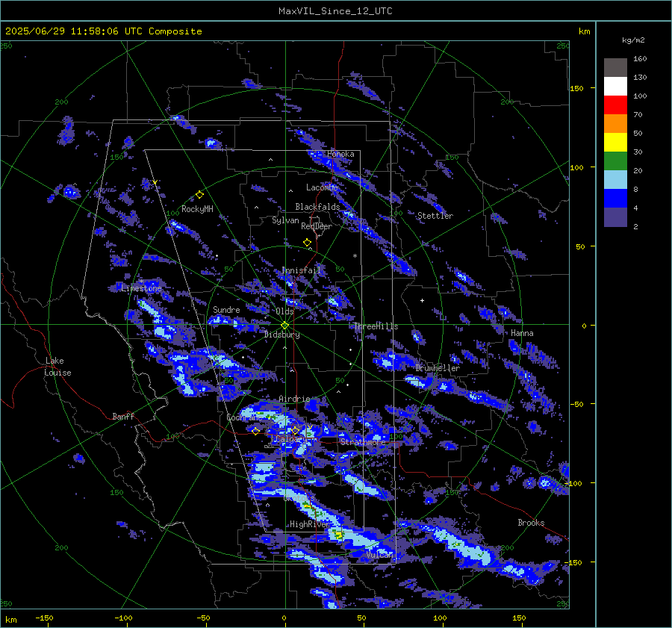Viewport: 672px width, 628px height.
Task: Click the kg/m2 legend unit label
Action: coord(633,40)
